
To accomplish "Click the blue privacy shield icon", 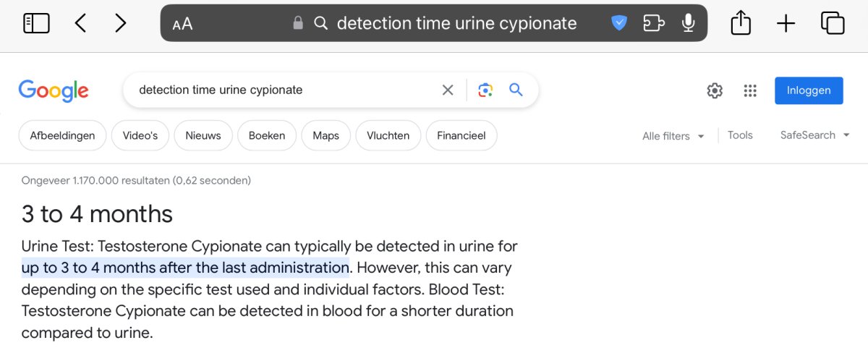I will point(619,23).
